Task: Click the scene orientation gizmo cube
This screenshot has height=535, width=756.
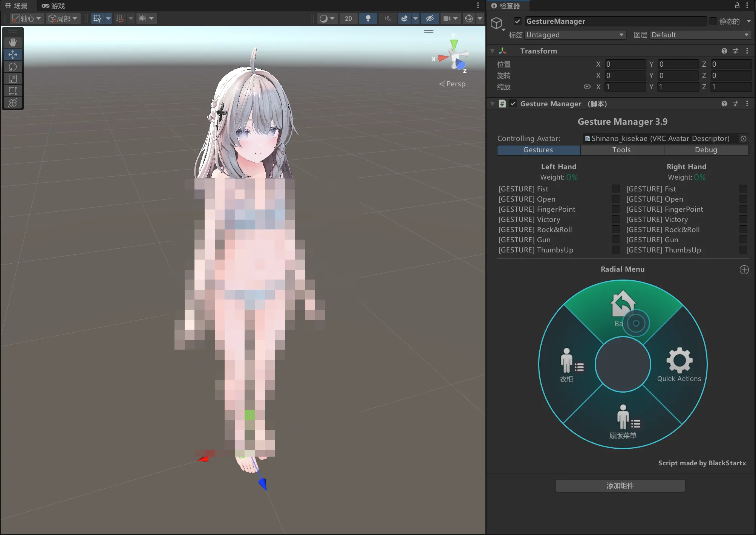Action: (455, 57)
